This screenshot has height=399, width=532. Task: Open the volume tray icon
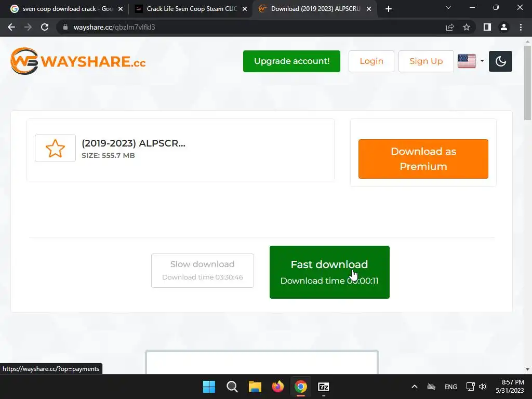[x=483, y=387]
